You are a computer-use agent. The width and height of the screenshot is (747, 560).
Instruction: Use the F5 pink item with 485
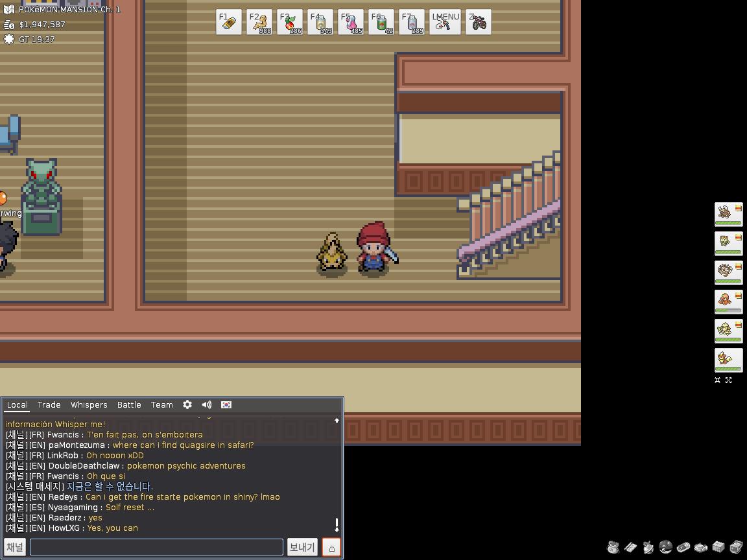351,22
